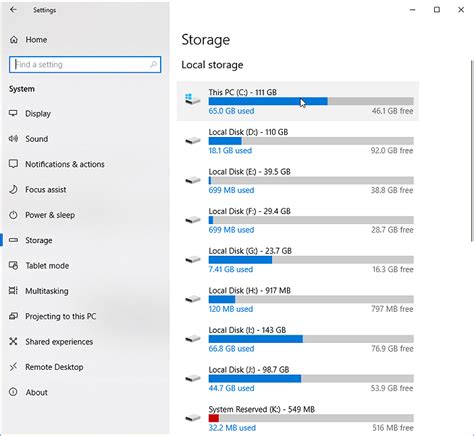
Task: Click 516 MB free text
Action: (393, 428)
